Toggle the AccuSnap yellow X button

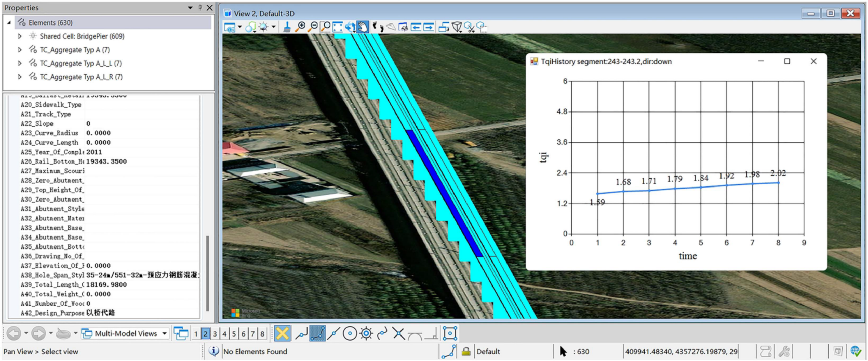click(x=282, y=333)
